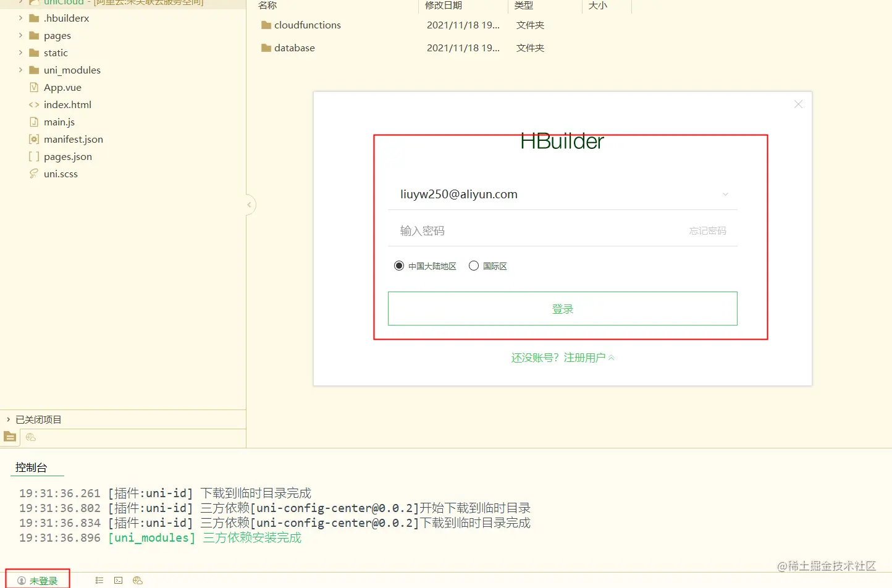Click the 文件夹 type cell for cloudfunctions
Image resolution: width=892 pixels, height=588 pixels.
[530, 25]
